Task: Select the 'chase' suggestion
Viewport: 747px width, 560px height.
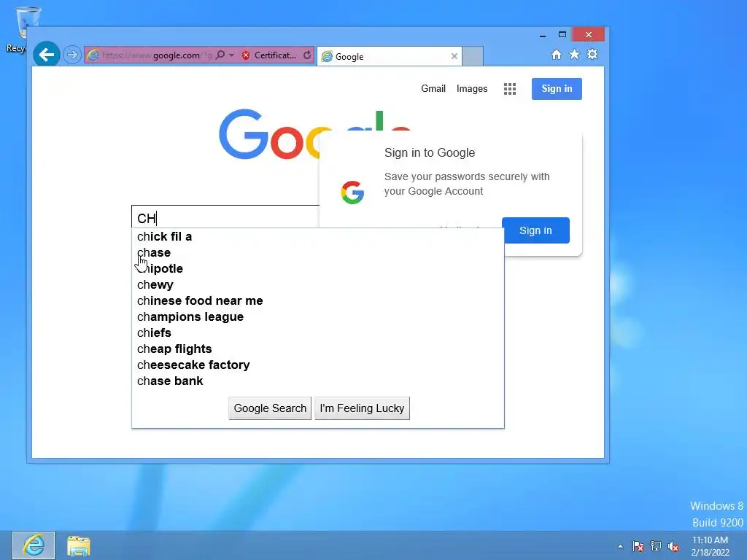Action: (x=318, y=253)
